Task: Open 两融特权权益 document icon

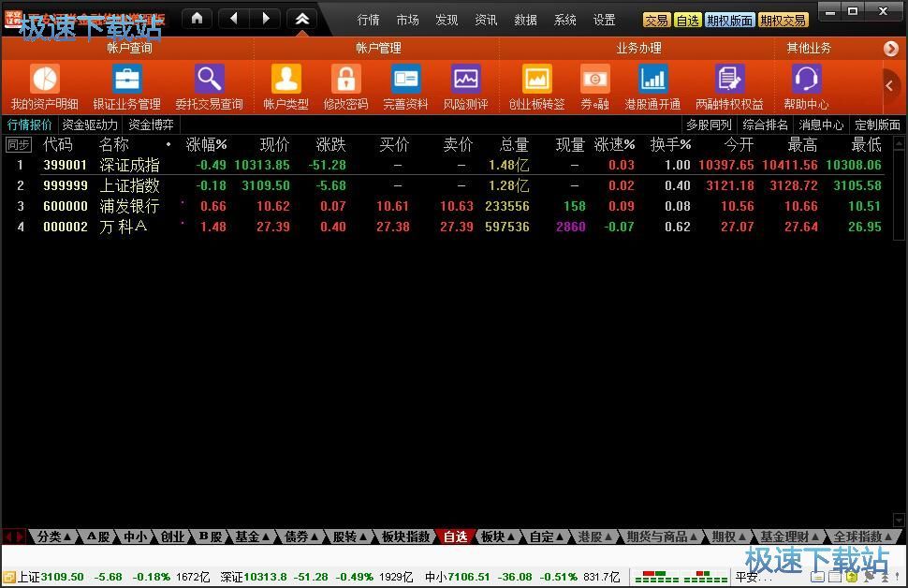Action: pos(729,79)
